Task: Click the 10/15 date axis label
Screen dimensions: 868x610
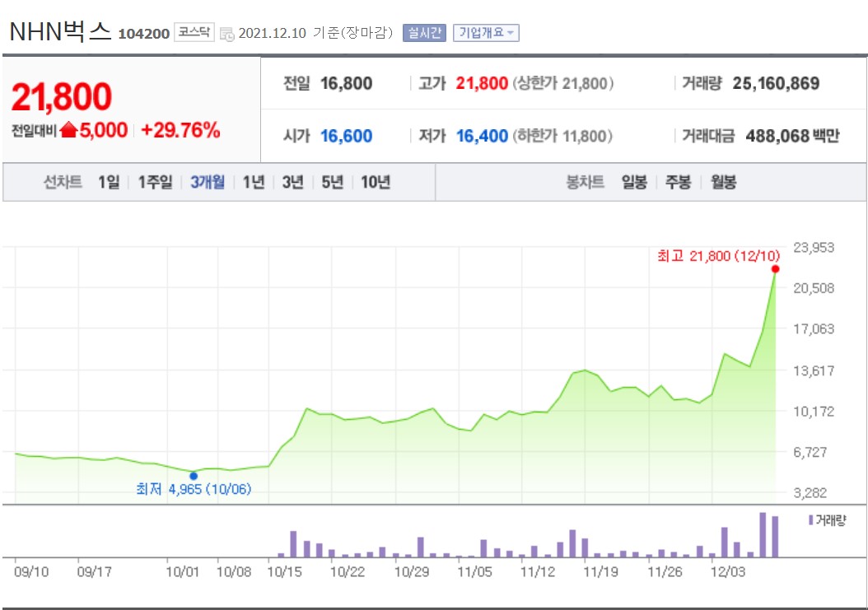Action: (x=285, y=572)
